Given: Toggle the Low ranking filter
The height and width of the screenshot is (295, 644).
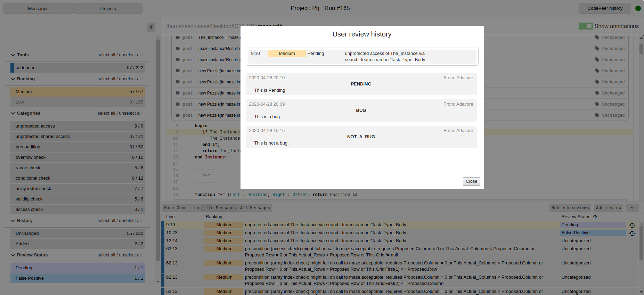Looking at the screenshot, I should click(x=78, y=102).
